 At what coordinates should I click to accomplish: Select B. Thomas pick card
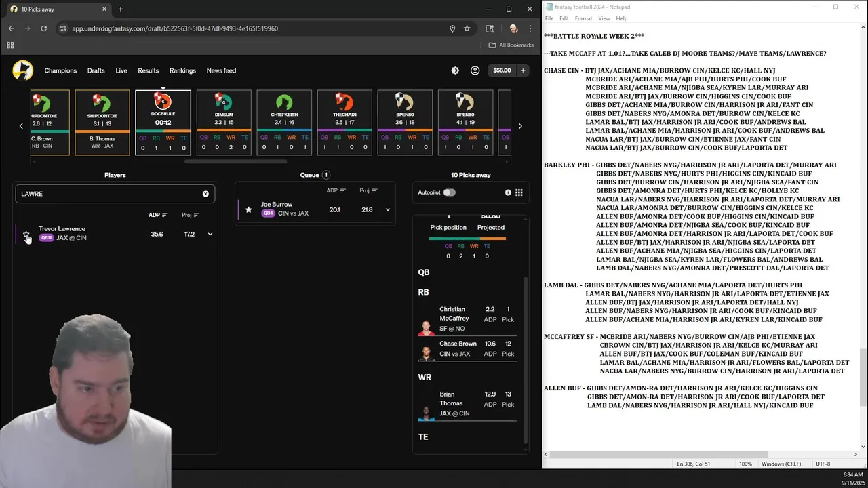[x=102, y=123]
